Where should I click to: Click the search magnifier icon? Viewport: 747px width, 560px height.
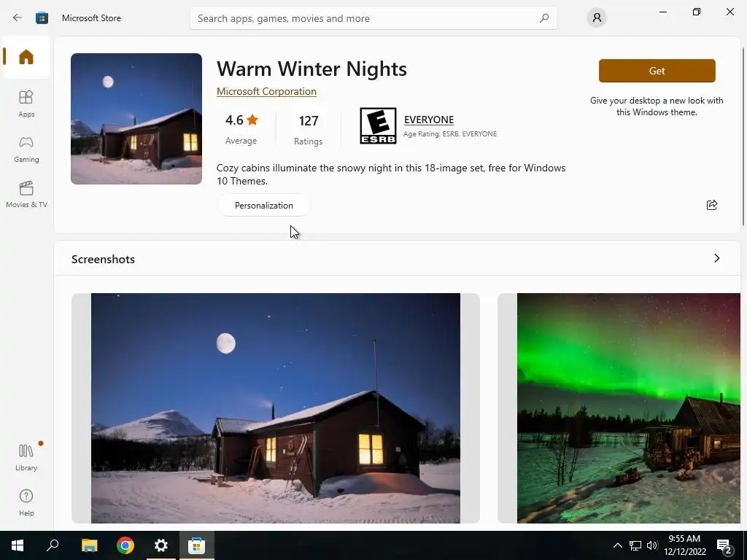point(543,18)
